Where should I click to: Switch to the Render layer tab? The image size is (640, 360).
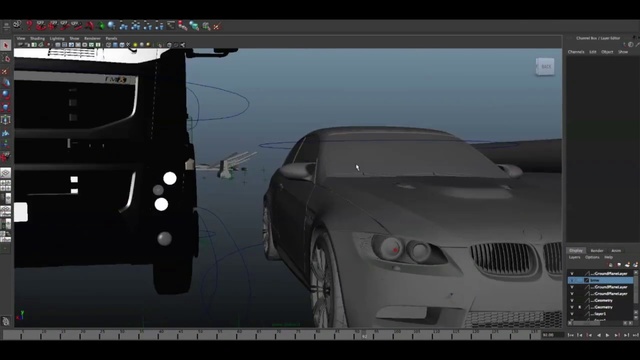(x=597, y=250)
